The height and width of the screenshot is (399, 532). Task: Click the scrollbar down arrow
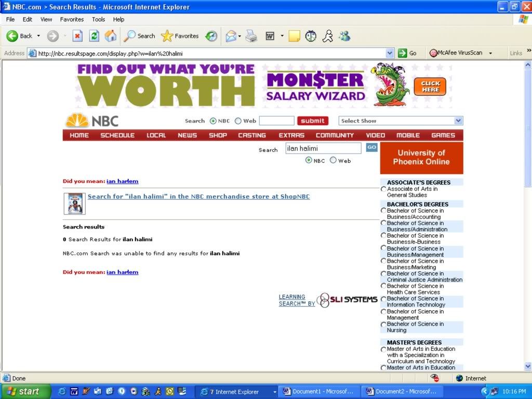pos(528,366)
